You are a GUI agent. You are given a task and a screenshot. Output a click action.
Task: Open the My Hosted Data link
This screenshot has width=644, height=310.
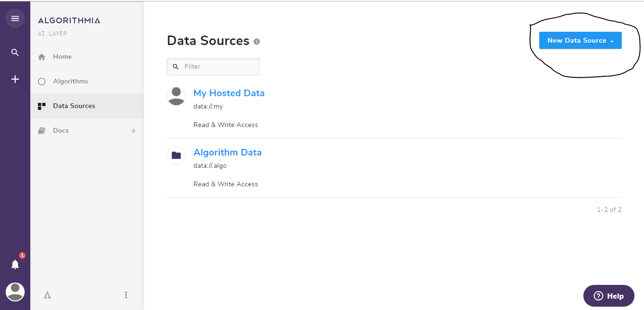click(229, 93)
